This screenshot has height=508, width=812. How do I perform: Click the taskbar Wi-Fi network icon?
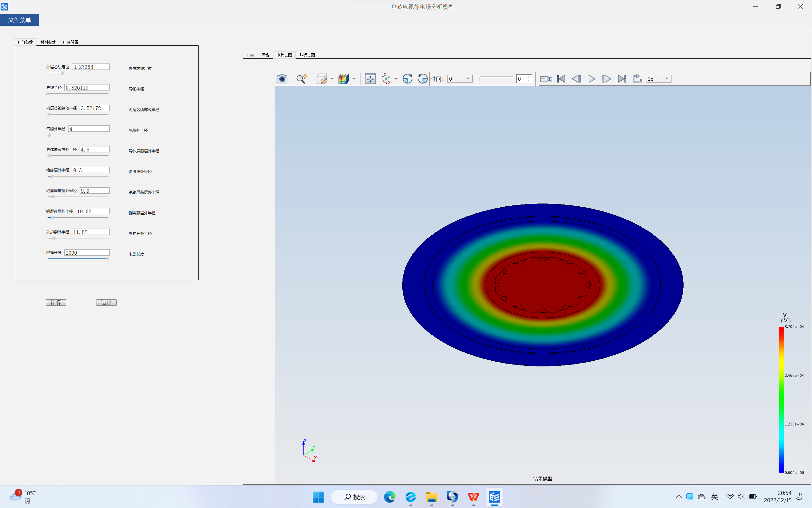(730, 497)
